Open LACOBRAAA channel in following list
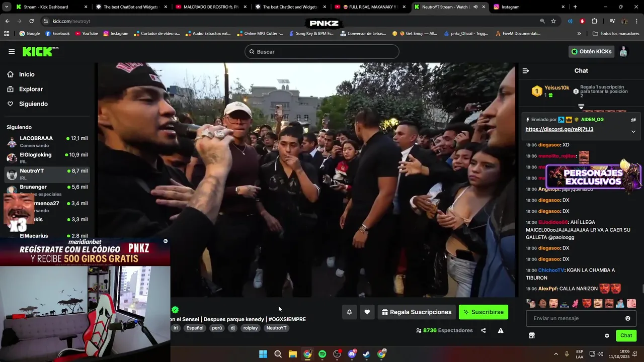This screenshot has width=644, height=362. coord(47,142)
